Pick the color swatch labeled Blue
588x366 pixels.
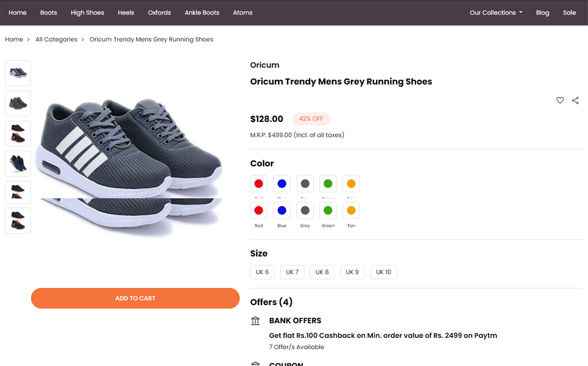tap(282, 211)
